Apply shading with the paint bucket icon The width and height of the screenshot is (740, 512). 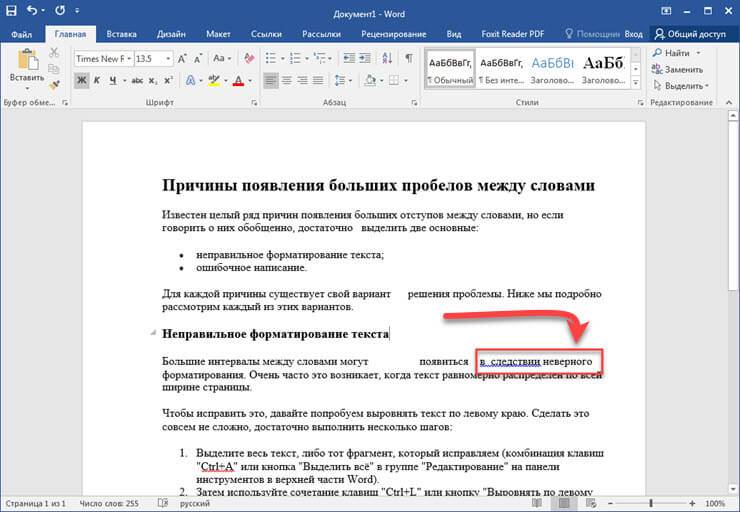370,81
